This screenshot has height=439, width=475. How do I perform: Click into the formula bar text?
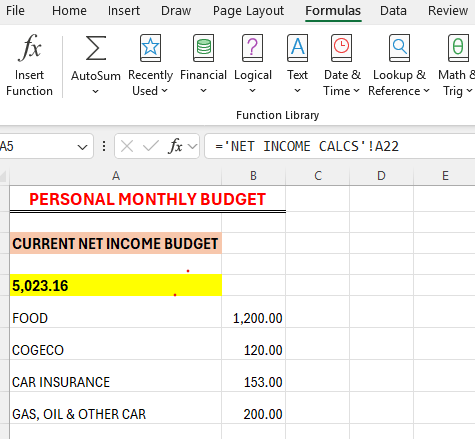339,146
